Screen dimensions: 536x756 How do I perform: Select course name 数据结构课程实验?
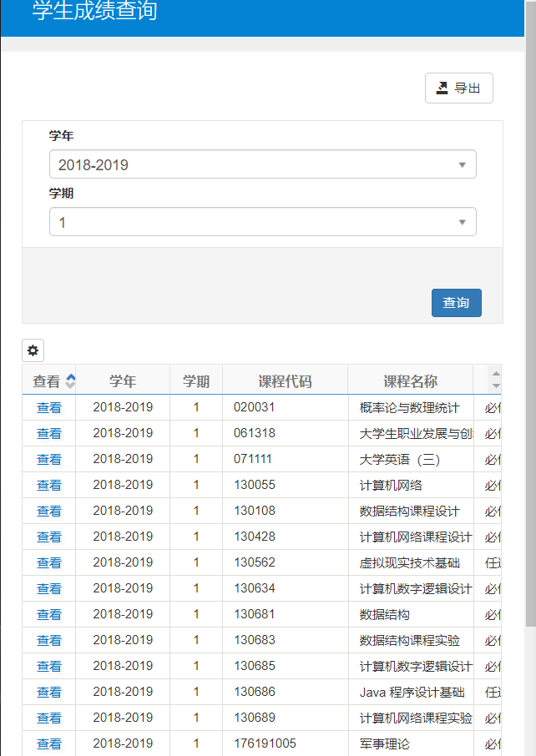coord(410,641)
